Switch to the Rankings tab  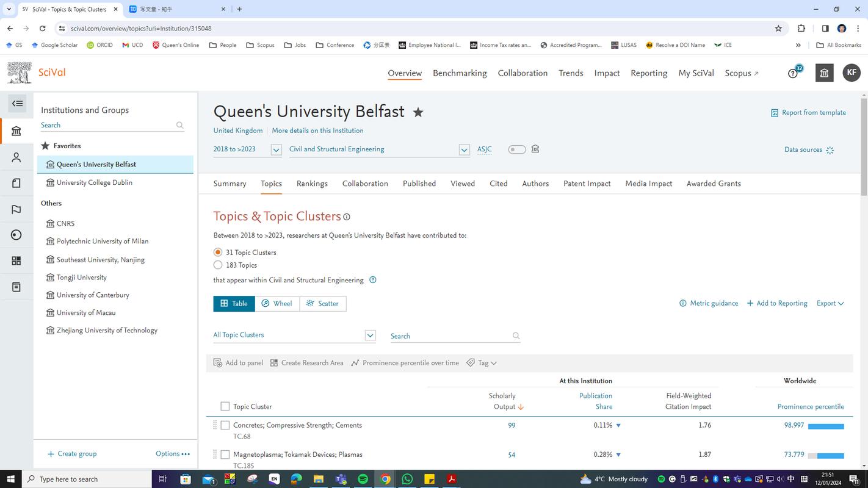point(312,184)
